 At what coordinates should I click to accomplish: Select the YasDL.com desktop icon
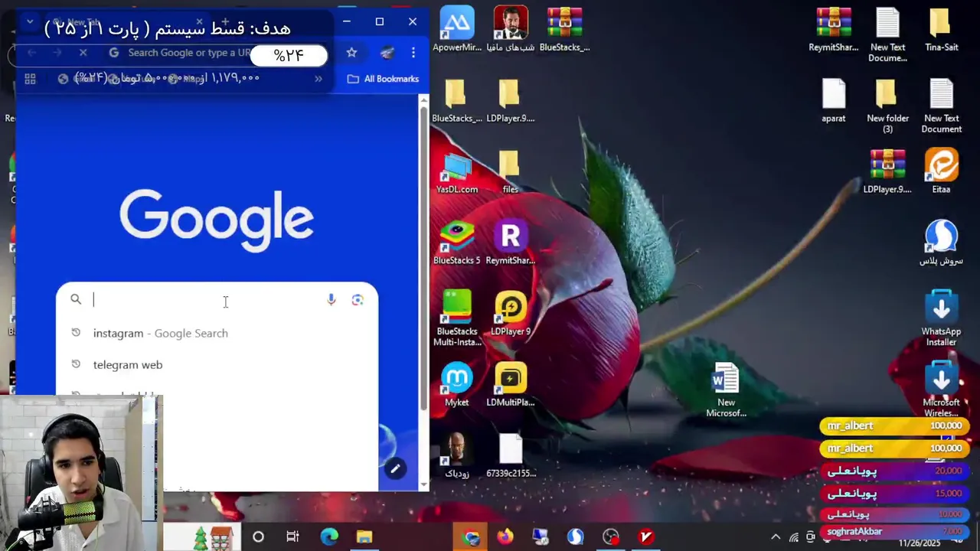tap(457, 171)
